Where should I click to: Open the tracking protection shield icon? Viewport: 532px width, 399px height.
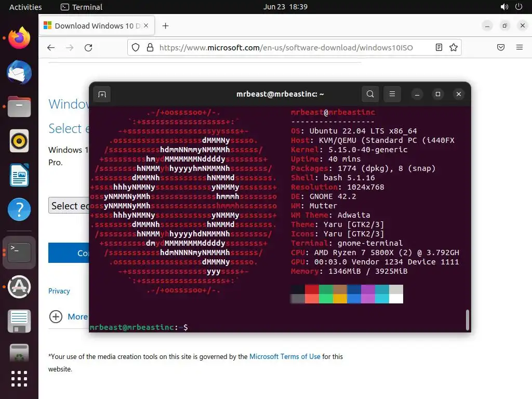[x=136, y=47]
